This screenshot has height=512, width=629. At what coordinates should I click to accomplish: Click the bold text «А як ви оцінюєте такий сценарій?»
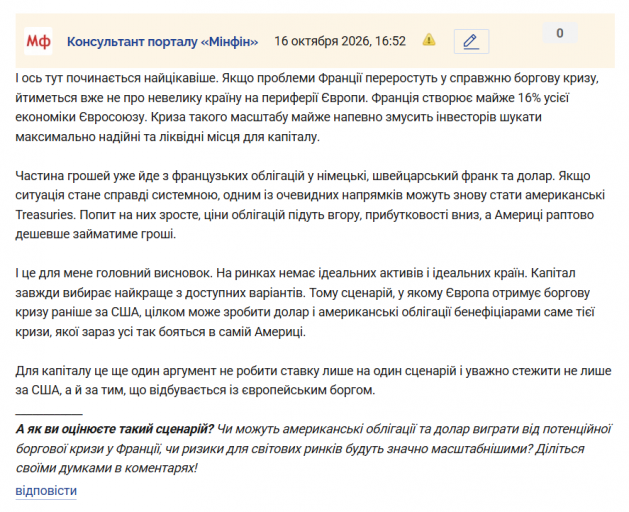pos(115,429)
